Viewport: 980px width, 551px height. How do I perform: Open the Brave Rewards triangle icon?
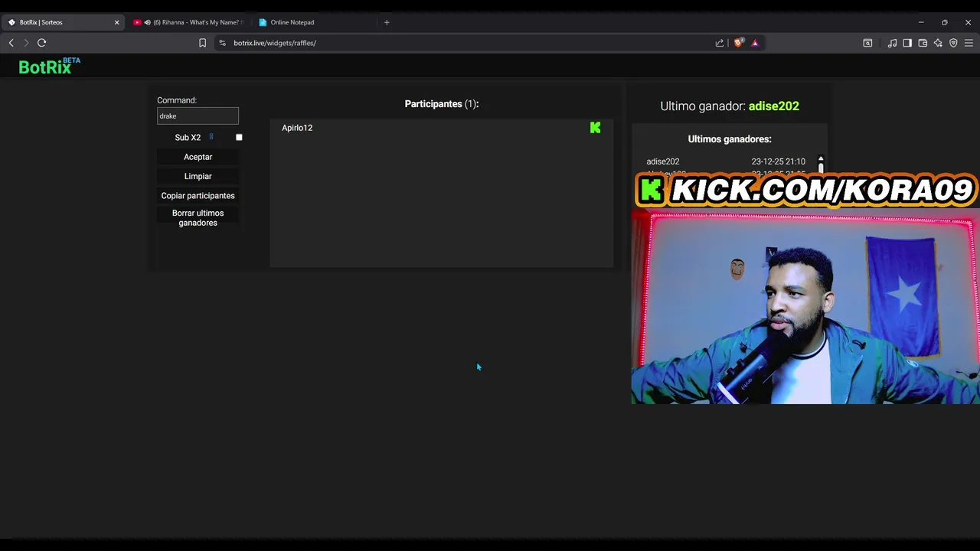click(x=755, y=43)
